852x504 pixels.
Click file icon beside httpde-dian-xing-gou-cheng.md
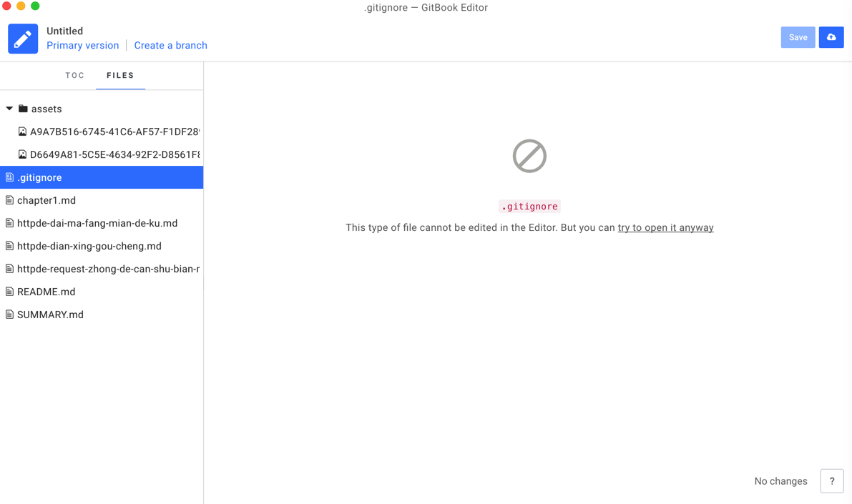click(x=9, y=246)
